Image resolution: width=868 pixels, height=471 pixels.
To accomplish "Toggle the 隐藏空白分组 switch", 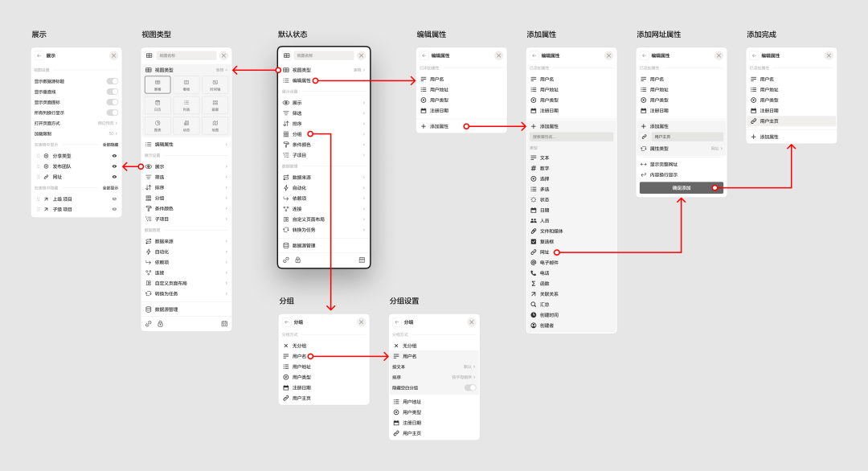I will pyautogui.click(x=469, y=387).
